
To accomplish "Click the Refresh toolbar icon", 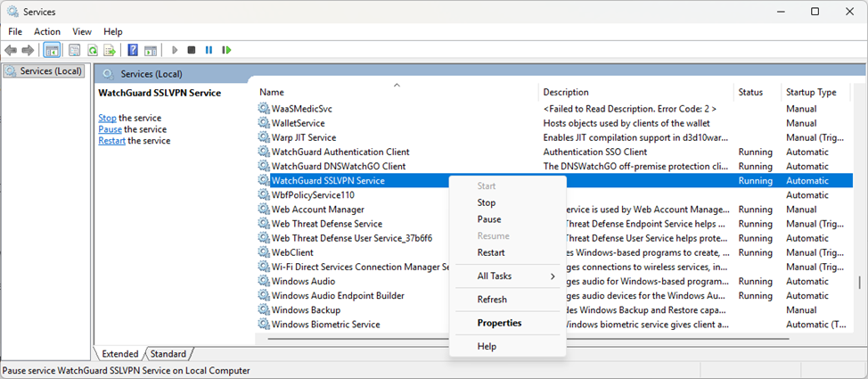I will point(92,50).
